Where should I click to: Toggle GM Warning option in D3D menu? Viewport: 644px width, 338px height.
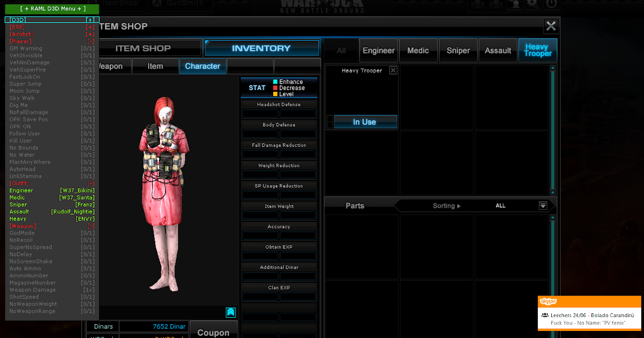[52, 48]
